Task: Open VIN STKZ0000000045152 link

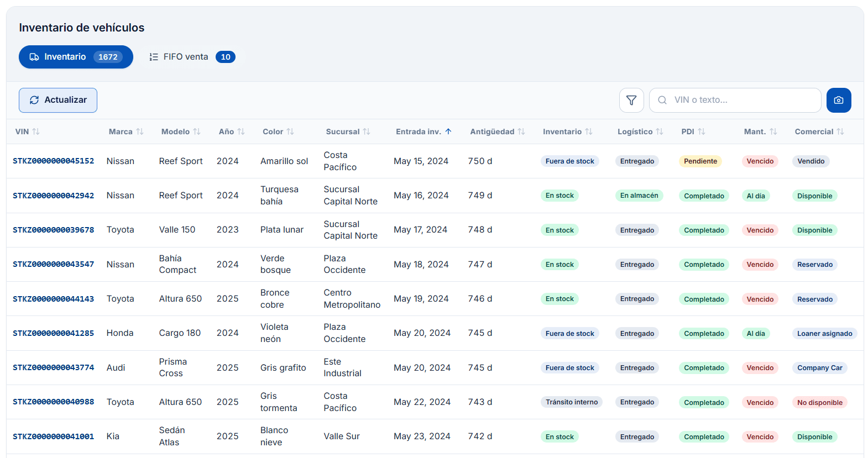Action: 54,161
